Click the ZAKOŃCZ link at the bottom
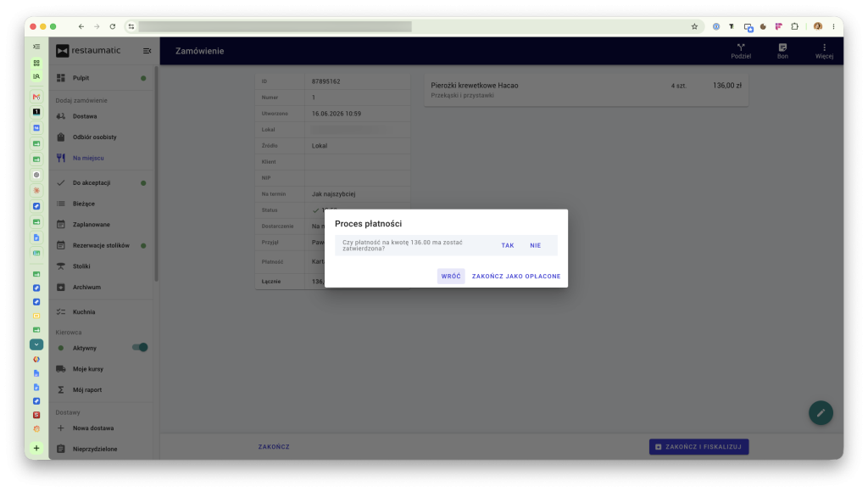Screen dimensions: 868x492 (x=274, y=446)
